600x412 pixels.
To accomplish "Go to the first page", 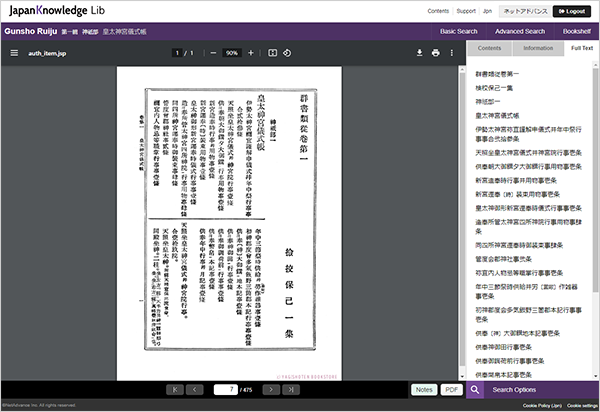I will point(176,389).
